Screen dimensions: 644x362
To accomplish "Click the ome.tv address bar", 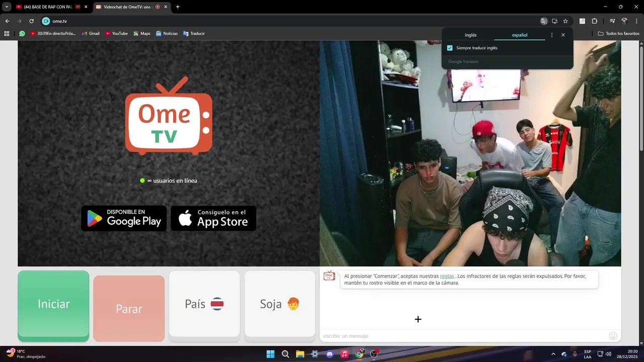I will point(292,21).
